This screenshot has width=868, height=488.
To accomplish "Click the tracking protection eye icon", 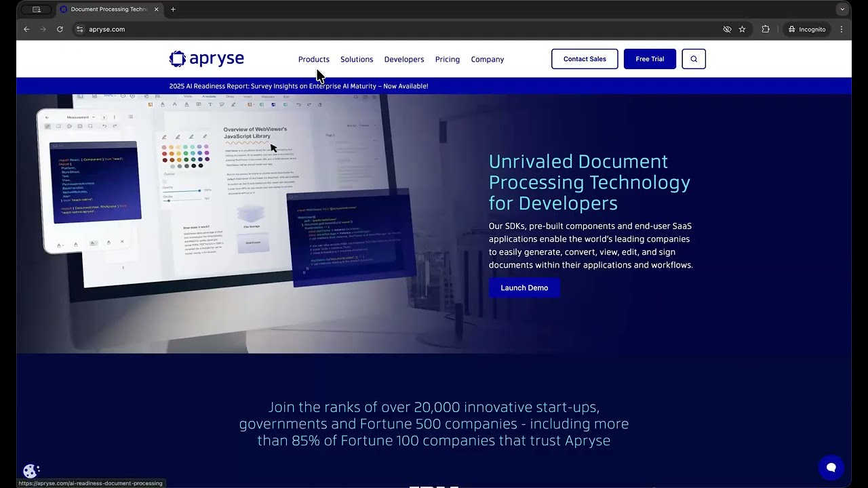I will (727, 29).
